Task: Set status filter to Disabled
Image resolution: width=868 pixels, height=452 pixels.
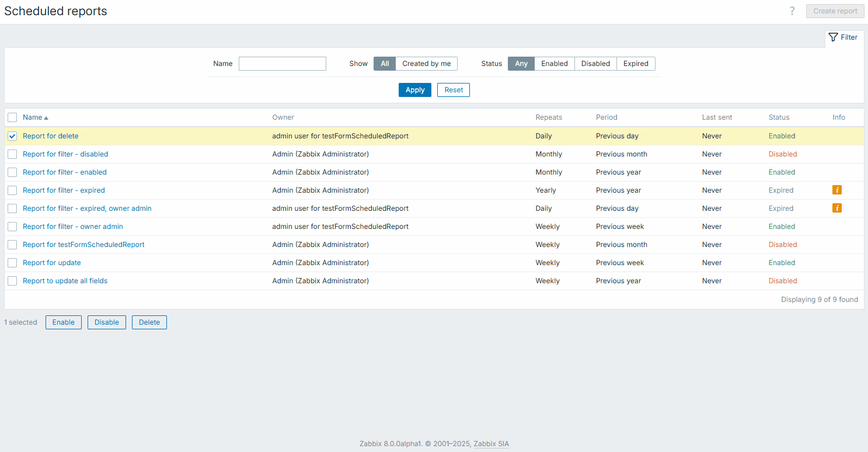Action: pyautogui.click(x=595, y=64)
